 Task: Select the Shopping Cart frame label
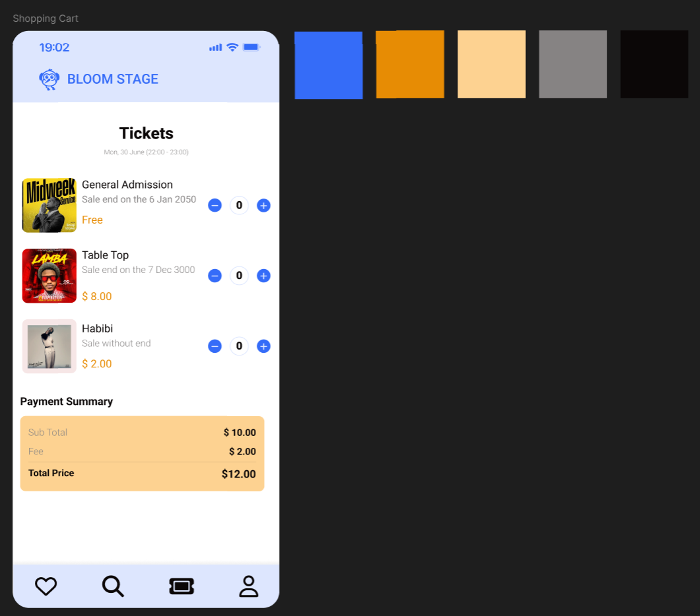tap(46, 18)
